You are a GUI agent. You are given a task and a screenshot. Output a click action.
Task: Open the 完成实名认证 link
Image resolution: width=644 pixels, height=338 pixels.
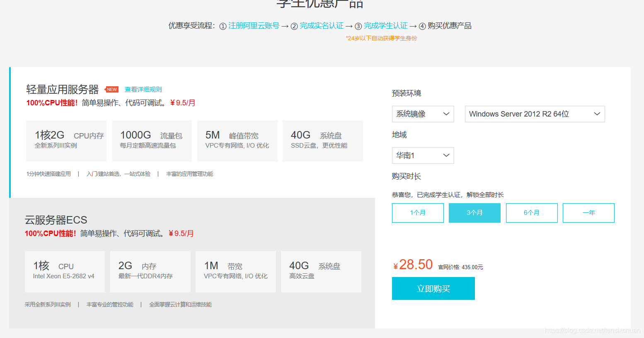click(322, 26)
